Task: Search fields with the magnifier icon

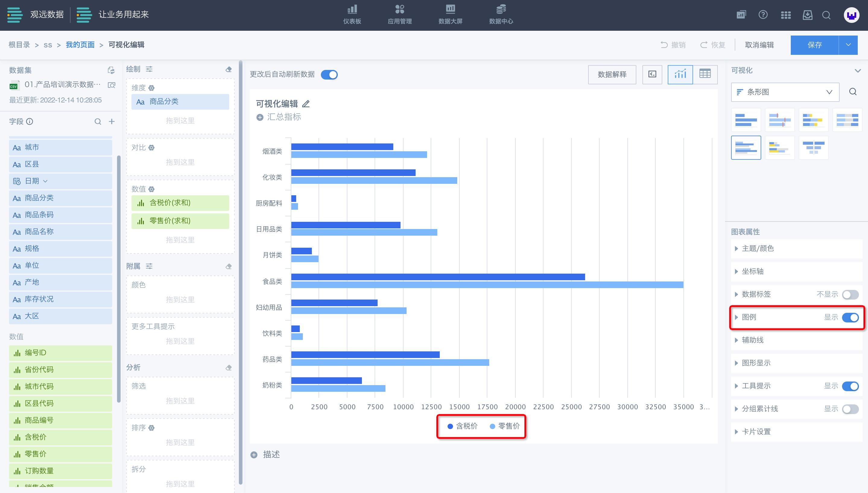Action: click(x=98, y=121)
